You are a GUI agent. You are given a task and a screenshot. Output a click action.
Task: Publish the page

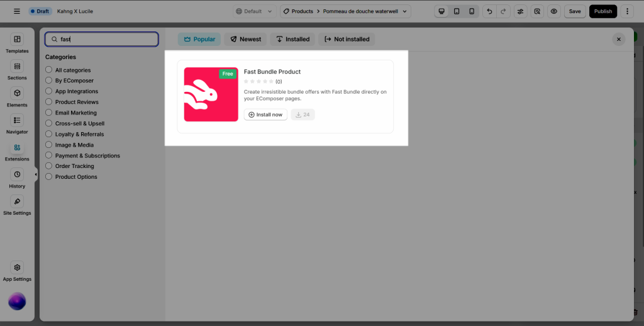coord(603,11)
